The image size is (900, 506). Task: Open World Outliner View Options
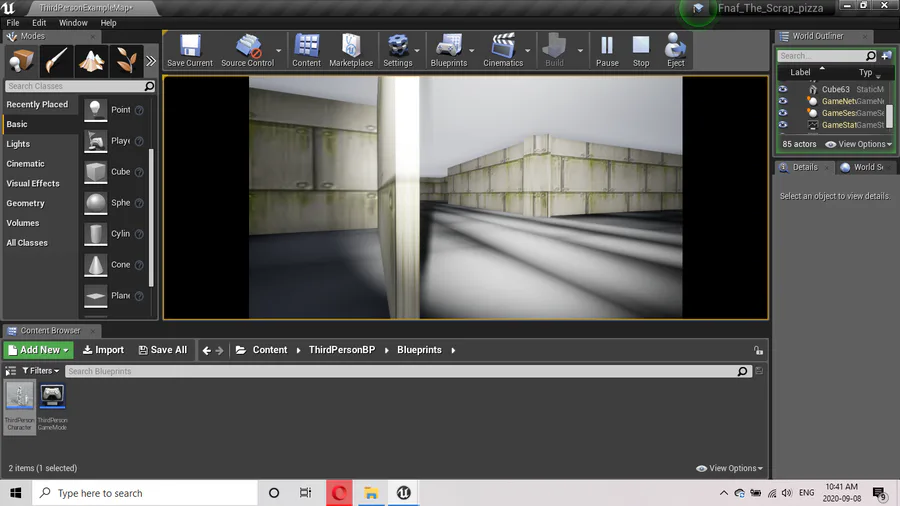[858, 144]
